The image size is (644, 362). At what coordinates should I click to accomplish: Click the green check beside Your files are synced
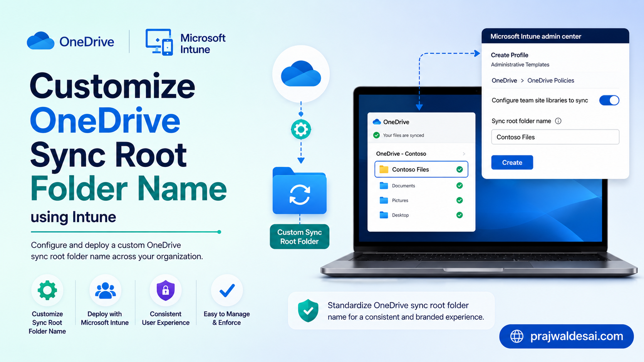376,135
